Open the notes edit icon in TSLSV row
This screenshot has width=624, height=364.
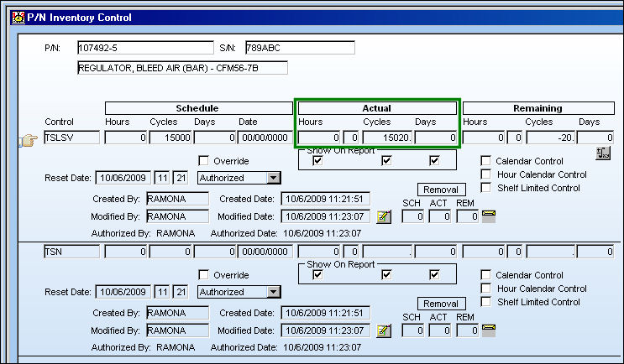tap(384, 216)
